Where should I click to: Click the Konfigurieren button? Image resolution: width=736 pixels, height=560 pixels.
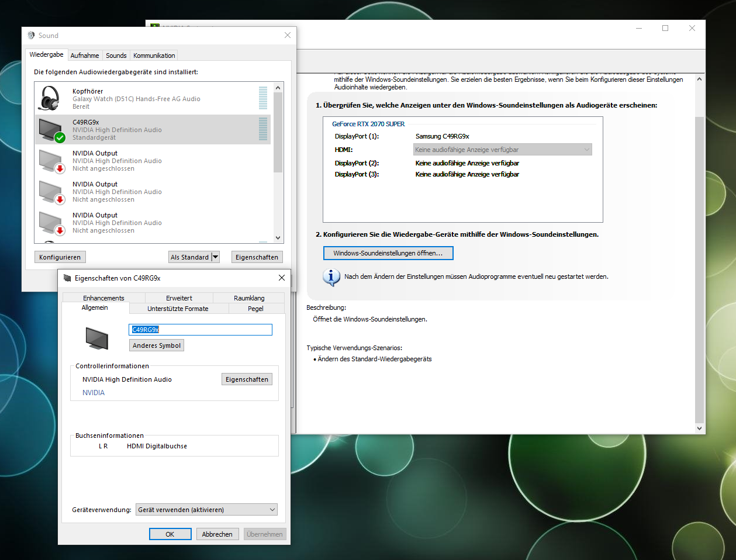[60, 257]
